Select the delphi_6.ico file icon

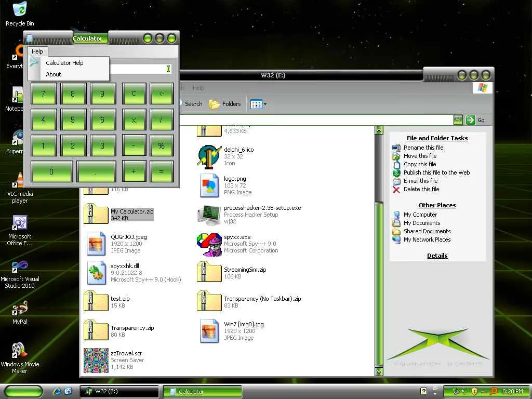click(209, 156)
